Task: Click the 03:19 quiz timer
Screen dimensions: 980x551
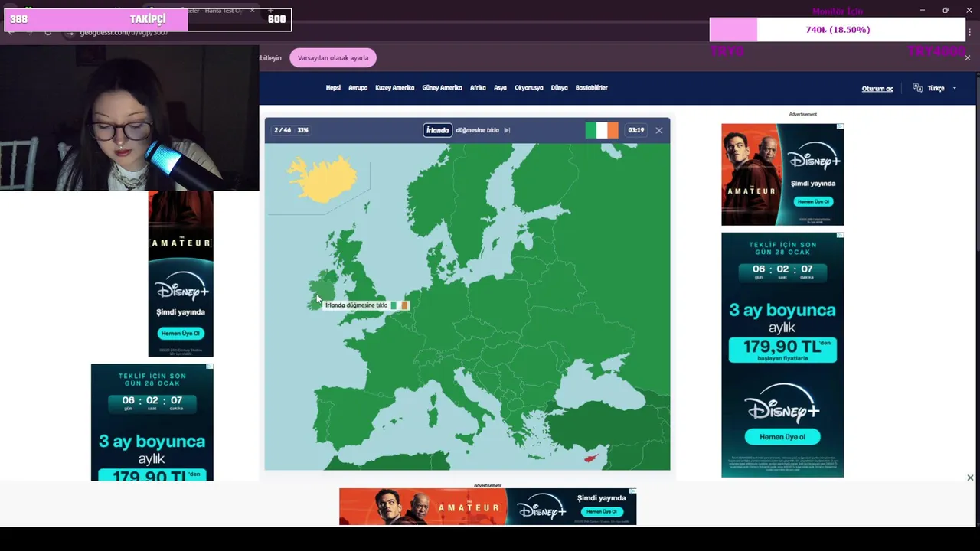Action: click(635, 130)
